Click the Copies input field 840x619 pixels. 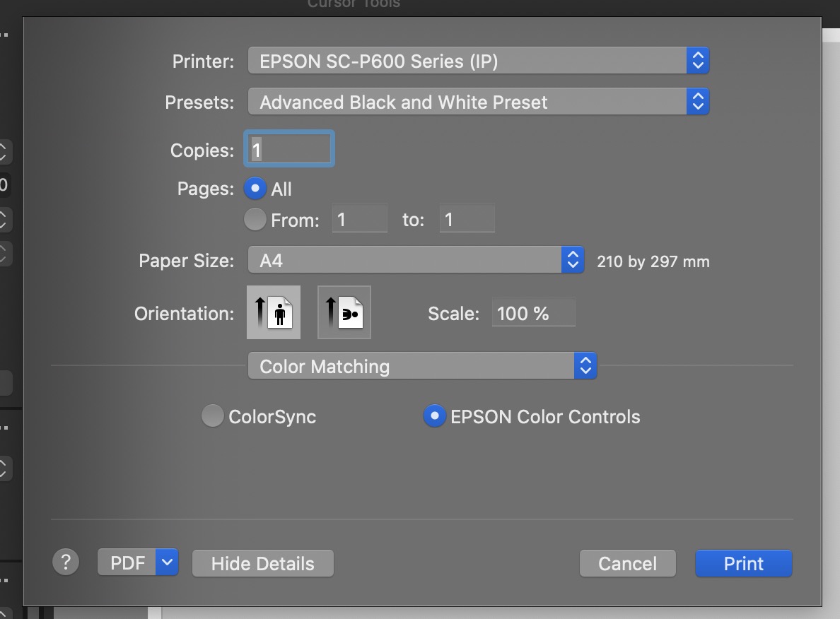(x=288, y=150)
